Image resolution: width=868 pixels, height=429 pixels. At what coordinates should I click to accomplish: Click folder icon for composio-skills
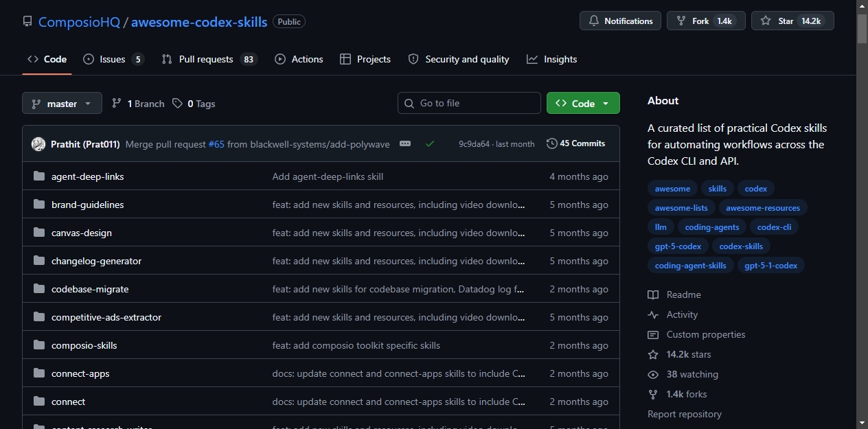tap(39, 345)
